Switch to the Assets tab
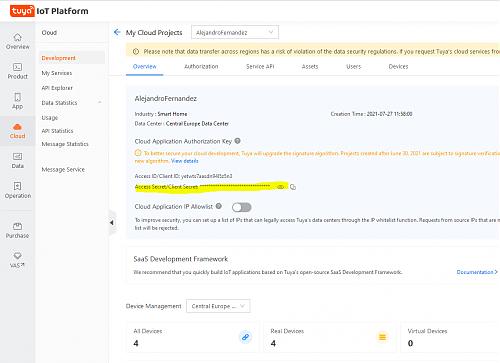 [x=310, y=66]
